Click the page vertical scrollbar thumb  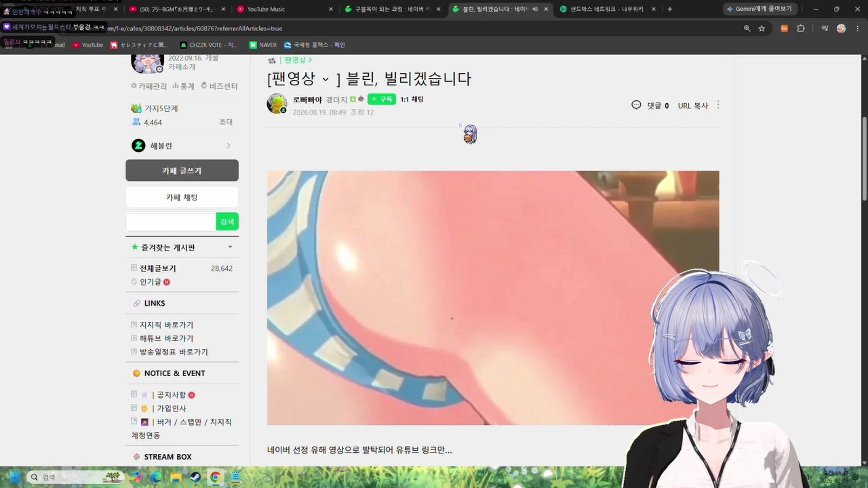click(864, 159)
